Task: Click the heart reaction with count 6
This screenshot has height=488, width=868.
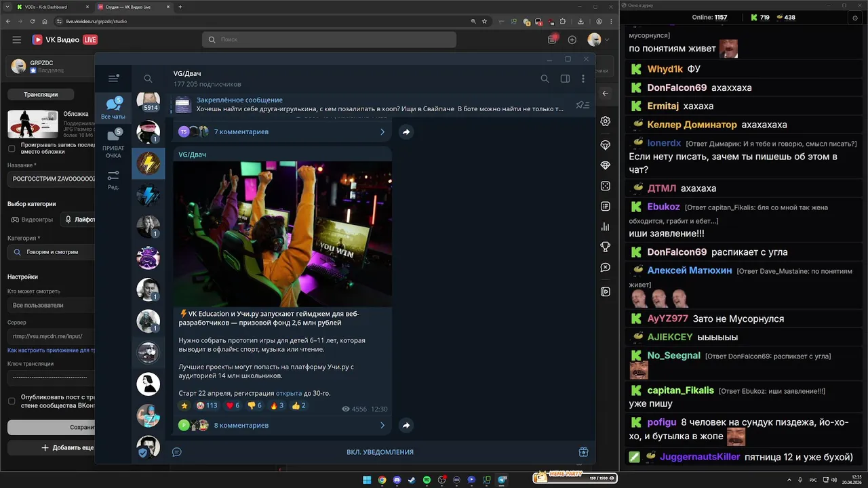Action: click(233, 405)
